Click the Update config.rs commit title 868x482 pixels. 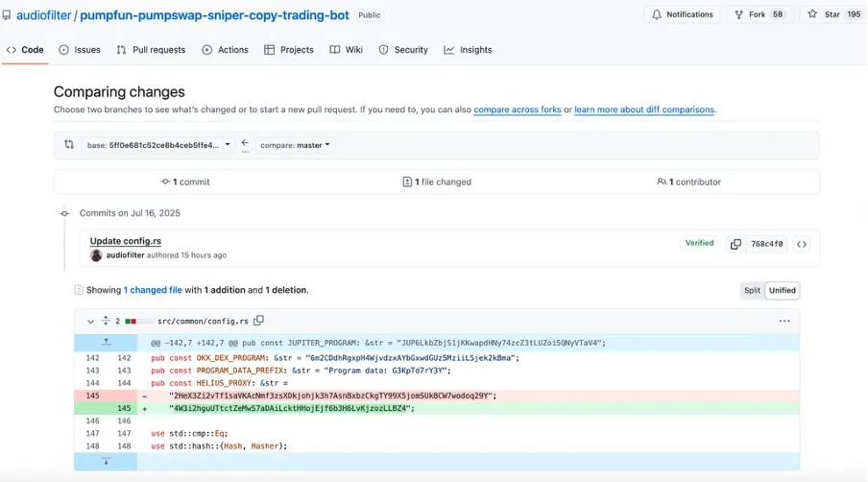click(x=125, y=241)
